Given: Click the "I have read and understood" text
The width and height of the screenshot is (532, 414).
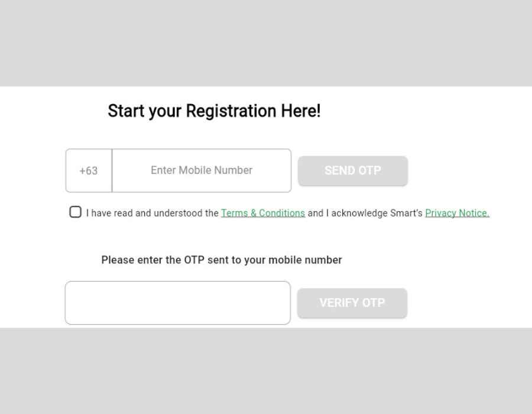Looking at the screenshot, I should pyautogui.click(x=152, y=213).
